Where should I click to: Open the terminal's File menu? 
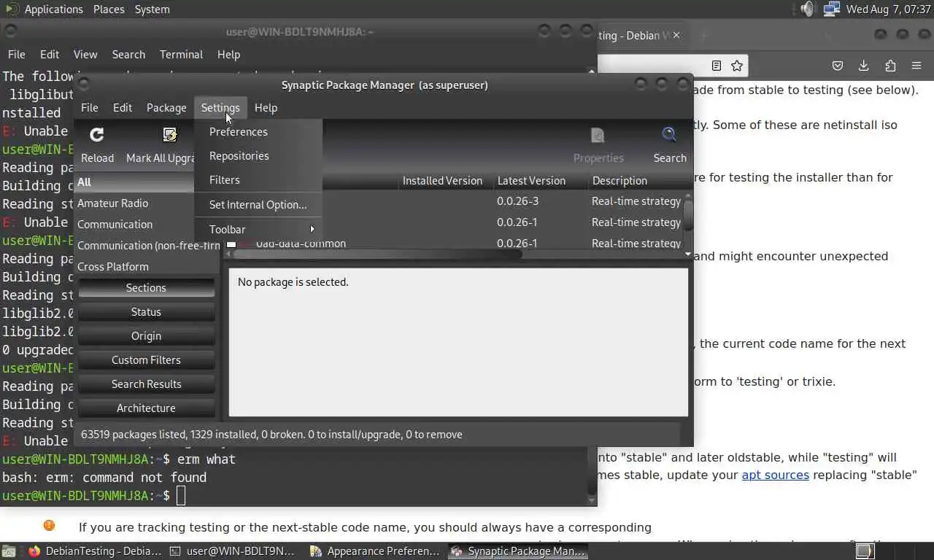[x=16, y=55]
